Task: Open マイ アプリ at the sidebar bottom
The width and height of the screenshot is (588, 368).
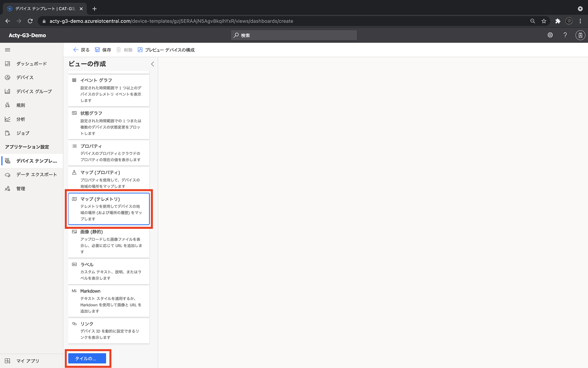Action: [x=31, y=361]
